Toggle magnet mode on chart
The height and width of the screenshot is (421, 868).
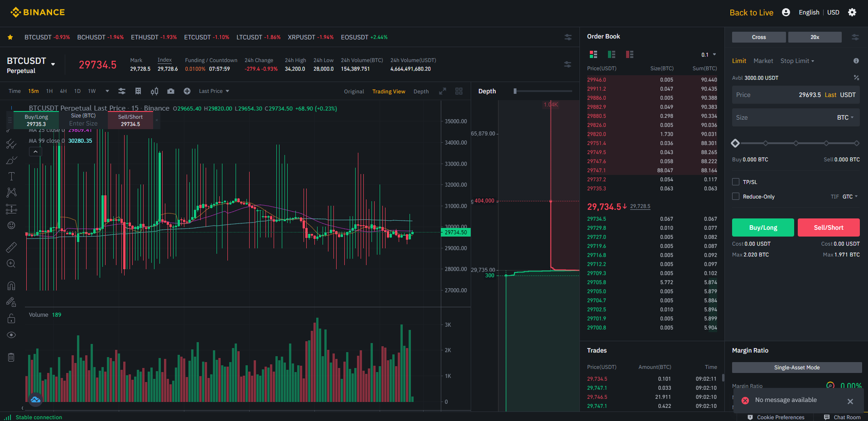tap(11, 286)
